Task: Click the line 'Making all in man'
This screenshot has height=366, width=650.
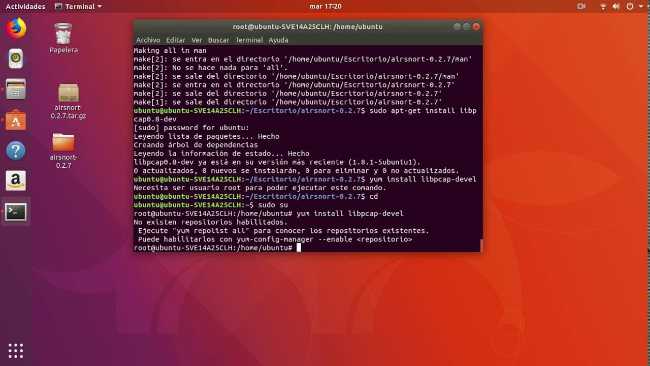Action: click(x=170, y=51)
